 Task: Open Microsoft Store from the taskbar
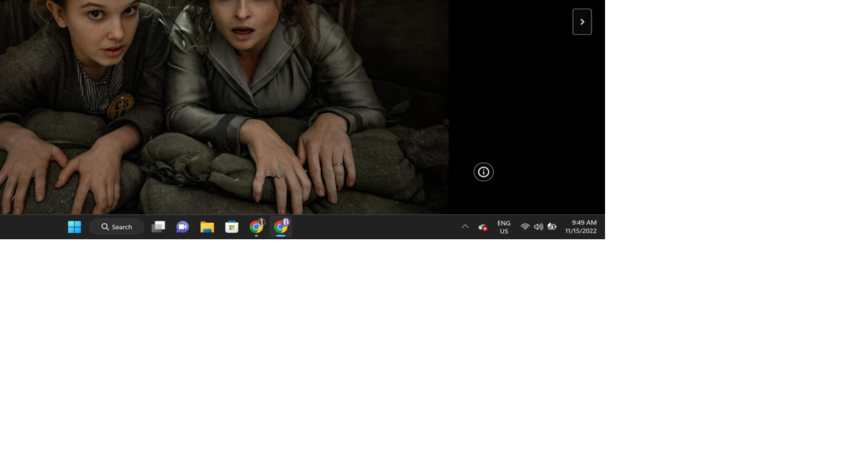tap(232, 226)
